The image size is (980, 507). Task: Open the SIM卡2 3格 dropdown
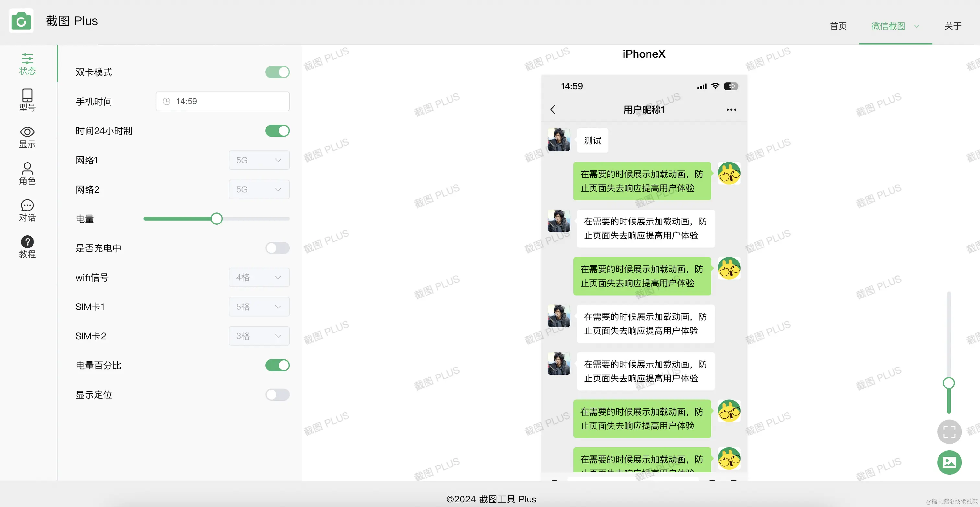(259, 336)
